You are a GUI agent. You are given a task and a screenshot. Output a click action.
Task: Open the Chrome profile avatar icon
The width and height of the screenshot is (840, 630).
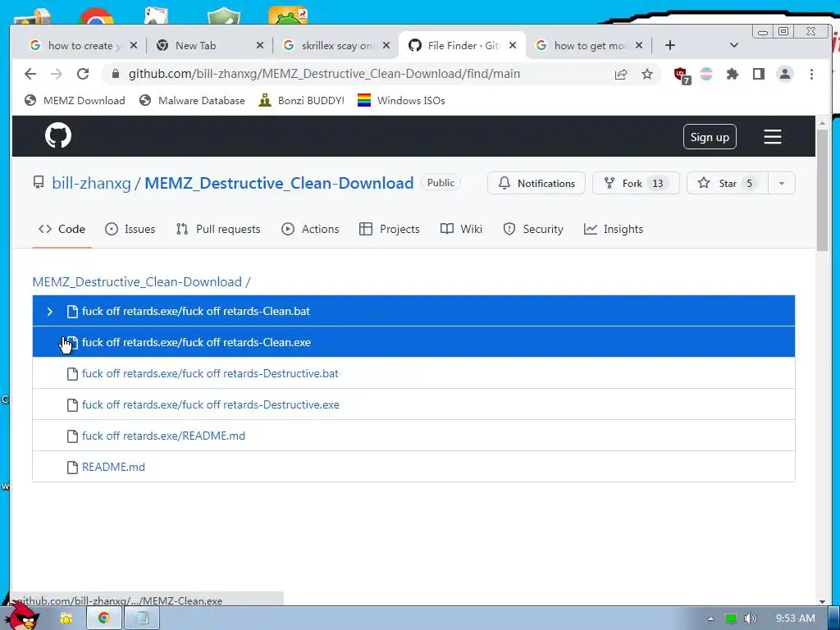[785, 74]
